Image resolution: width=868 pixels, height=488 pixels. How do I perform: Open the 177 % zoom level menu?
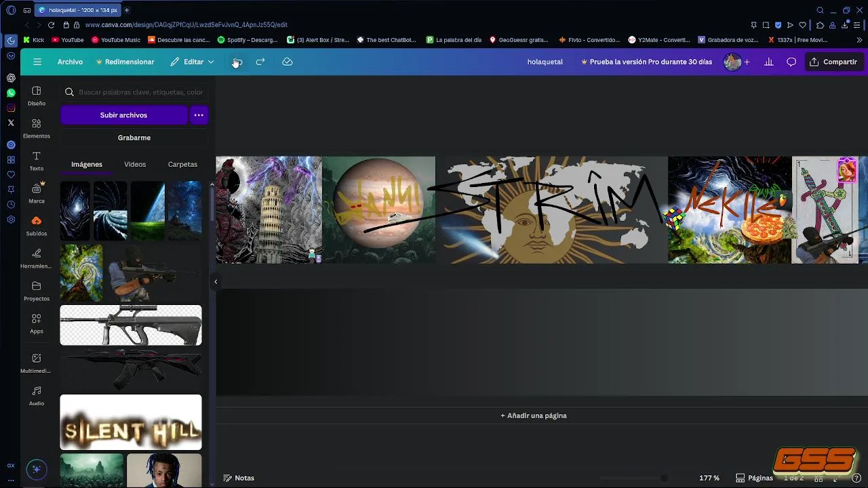(709, 478)
